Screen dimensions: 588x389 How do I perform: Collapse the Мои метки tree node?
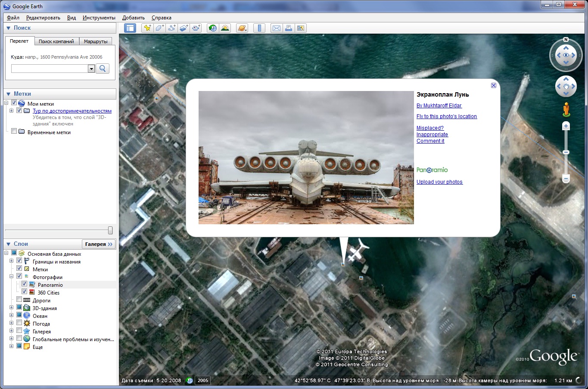[6, 103]
